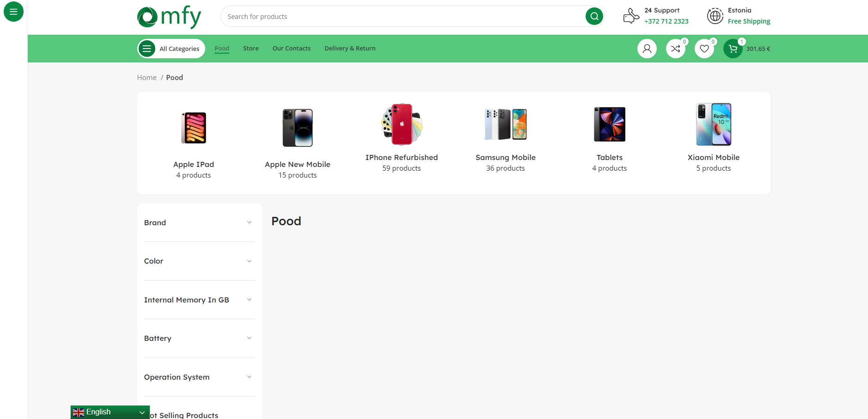The width and height of the screenshot is (868, 419).
Task: Click the 301,65 € cart total
Action: click(758, 49)
